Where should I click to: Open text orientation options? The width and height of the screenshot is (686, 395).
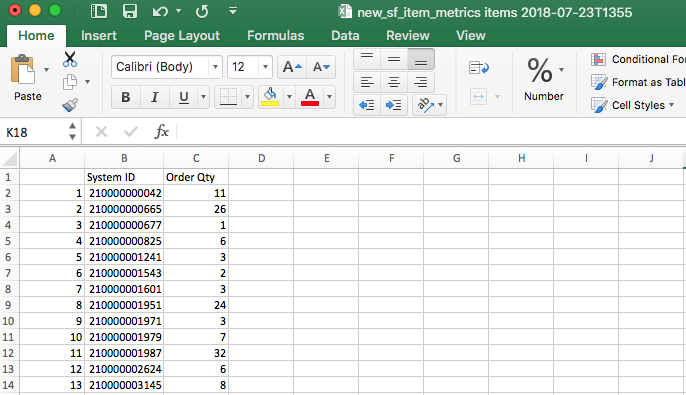[x=429, y=105]
